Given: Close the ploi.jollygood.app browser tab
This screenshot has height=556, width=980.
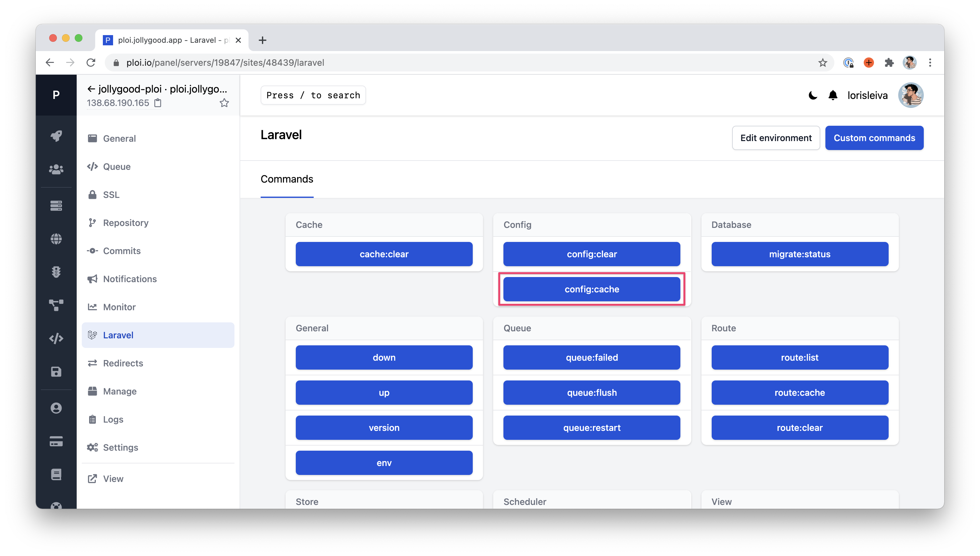Looking at the screenshot, I should (x=238, y=40).
